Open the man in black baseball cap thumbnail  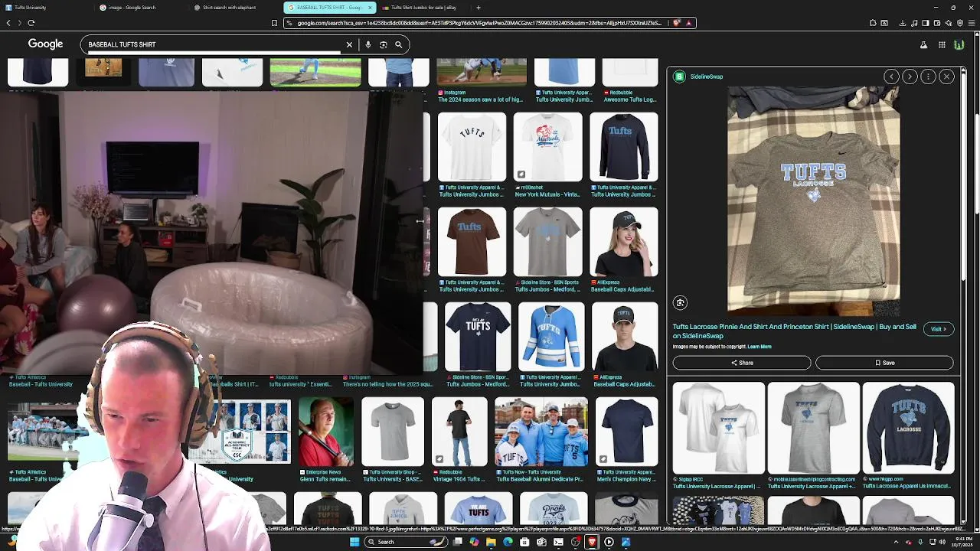pyautogui.click(x=624, y=337)
